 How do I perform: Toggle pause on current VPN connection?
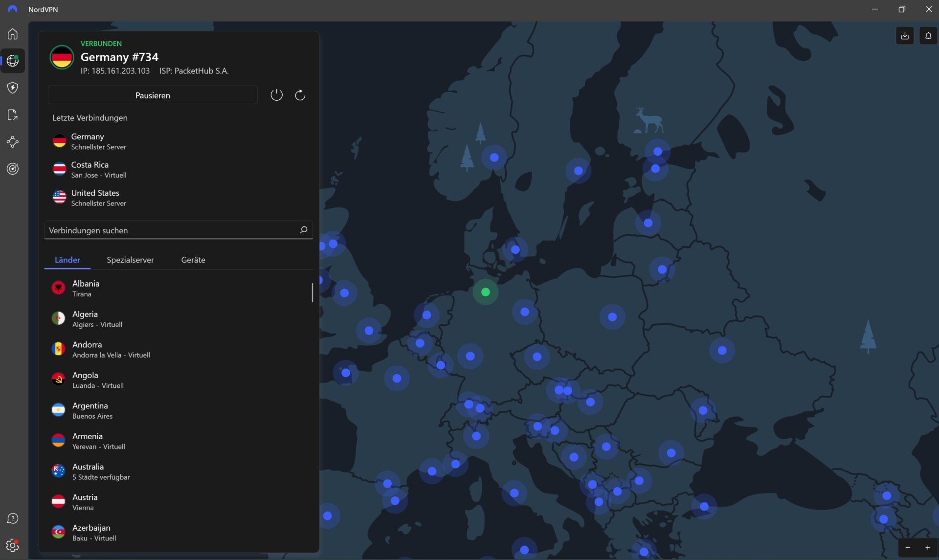pyautogui.click(x=152, y=95)
